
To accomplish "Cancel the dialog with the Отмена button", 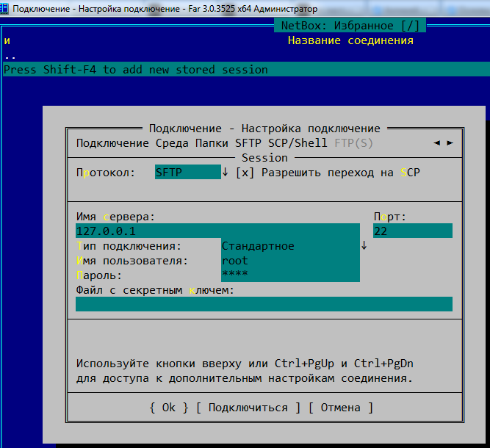I will [x=341, y=408].
